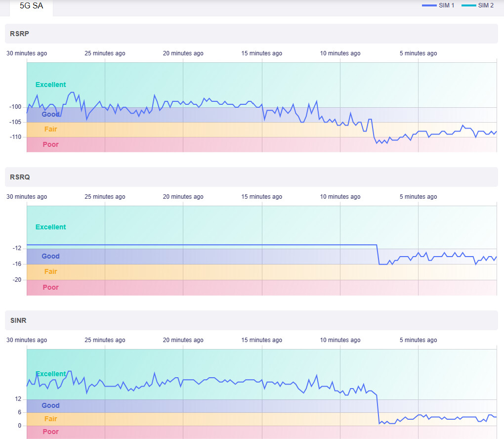This screenshot has height=439, width=504.
Task: Click the Excellent zone label in RSRP chart
Action: [x=50, y=85]
